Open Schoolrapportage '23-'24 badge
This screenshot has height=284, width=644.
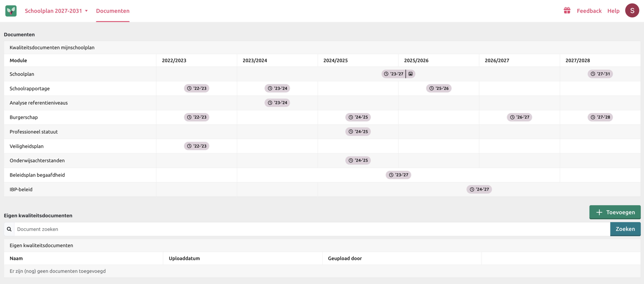277,88
